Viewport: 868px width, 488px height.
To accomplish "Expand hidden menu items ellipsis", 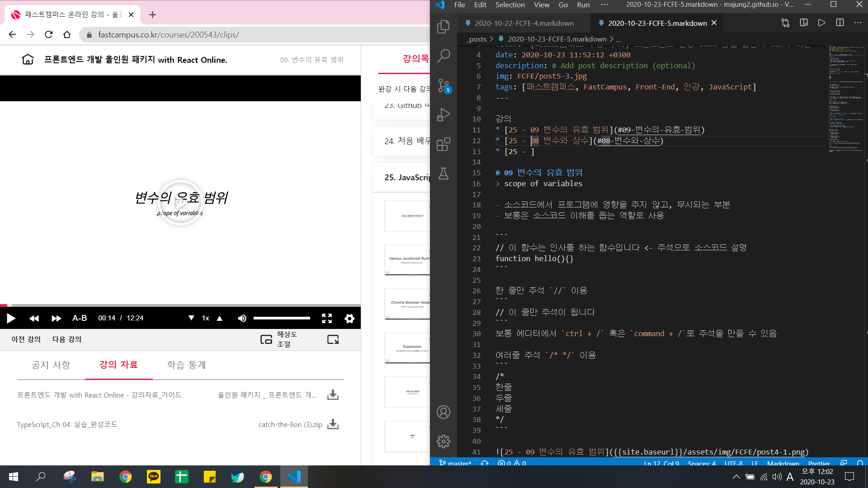I will 604,5.
